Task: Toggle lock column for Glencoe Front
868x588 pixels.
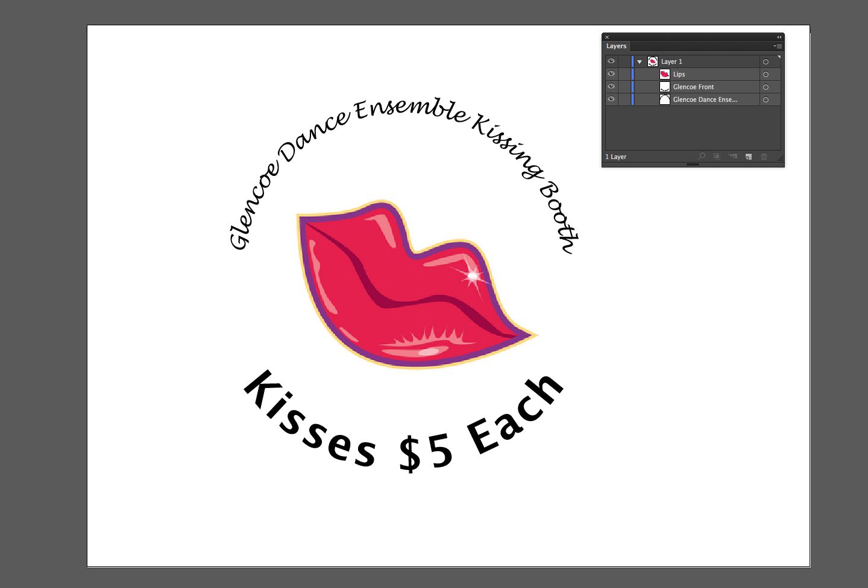Action: (624, 87)
